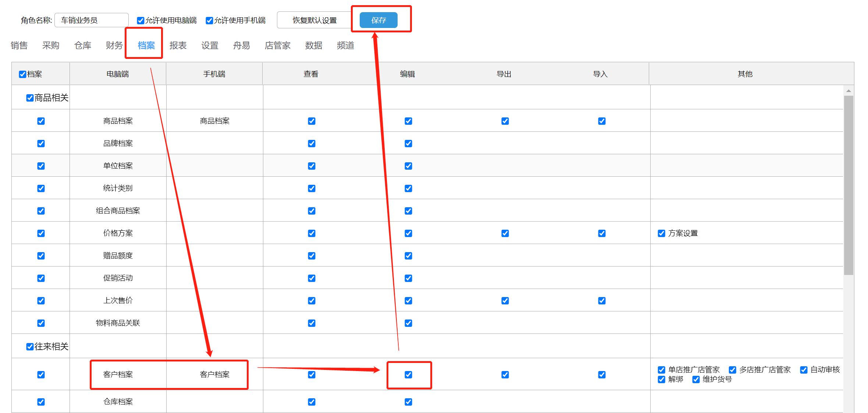Open the 报表 tab

[x=178, y=45]
